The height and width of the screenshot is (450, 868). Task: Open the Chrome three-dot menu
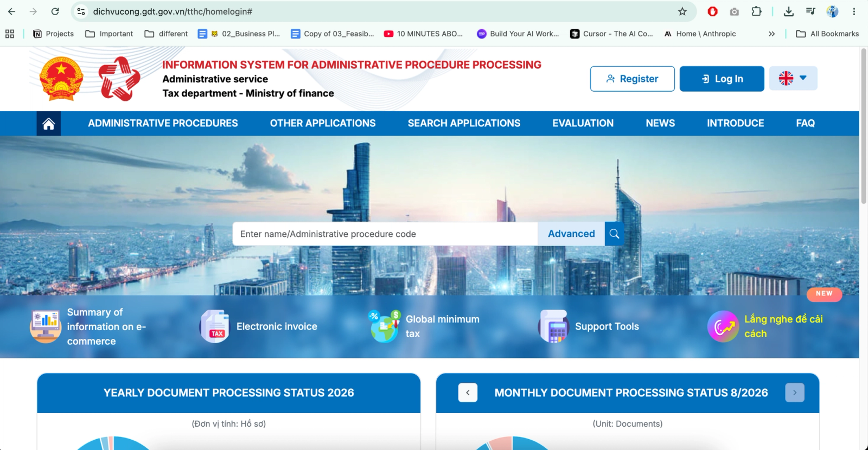point(854,11)
